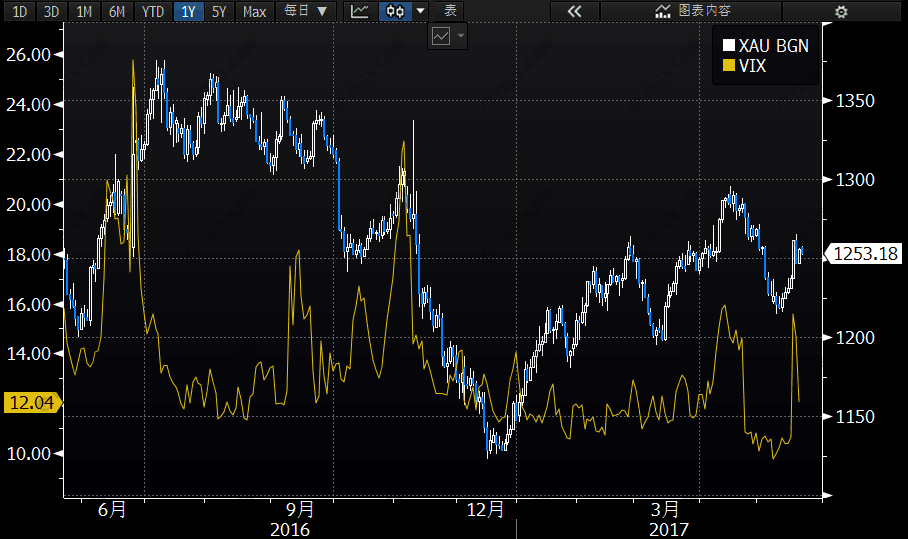Viewport: 908px width, 539px height.
Task: Click the 14.00 left axis label
Action: point(28,353)
